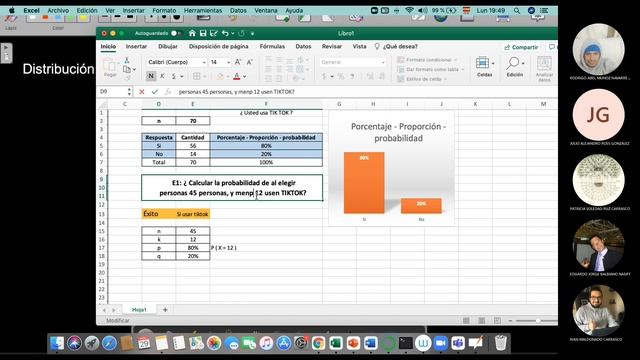Screen dimensions: 640x360
Task: Open the Ventana menu in menu bar
Action: [266, 11]
